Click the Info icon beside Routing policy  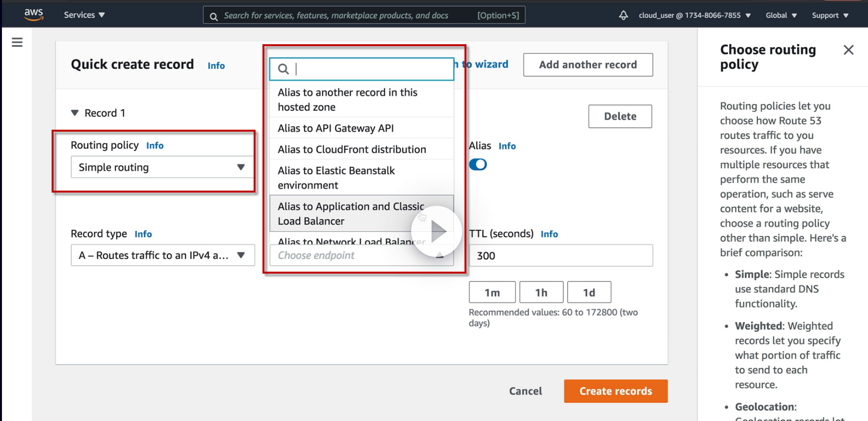pyautogui.click(x=155, y=145)
